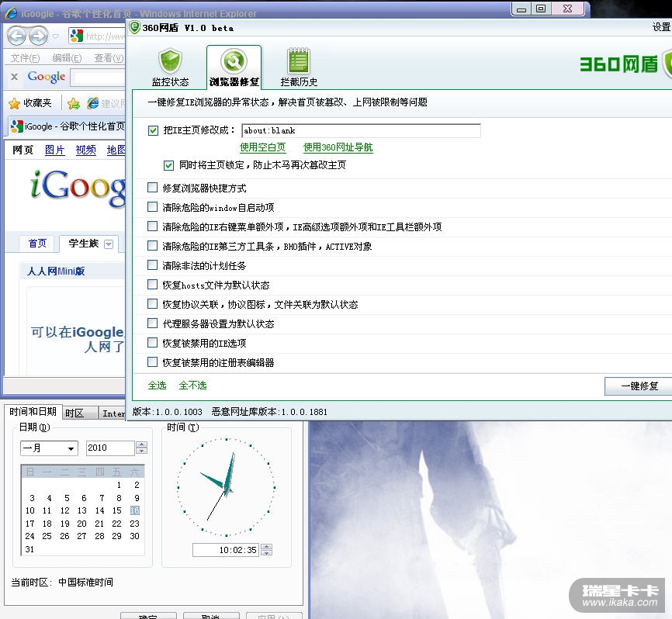Check 清除危险的window自启动项
Screen dimensions: 672x619
[x=152, y=207]
